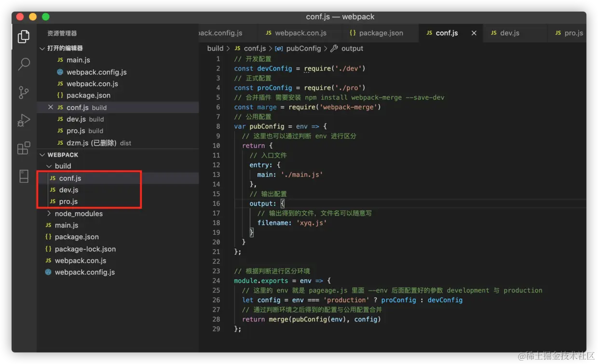Click line number 16 in gutter

pyautogui.click(x=216, y=203)
